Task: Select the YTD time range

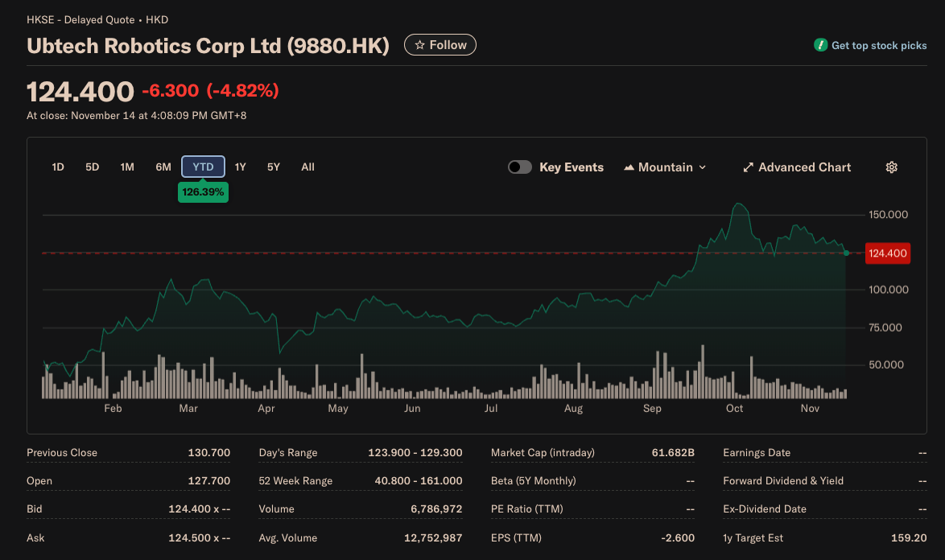Action: click(203, 167)
